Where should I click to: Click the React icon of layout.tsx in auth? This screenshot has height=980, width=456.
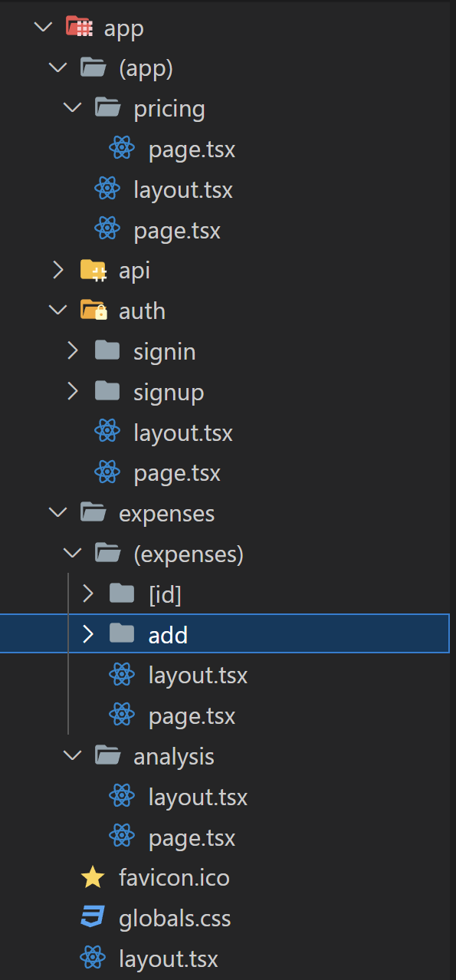pos(107,432)
